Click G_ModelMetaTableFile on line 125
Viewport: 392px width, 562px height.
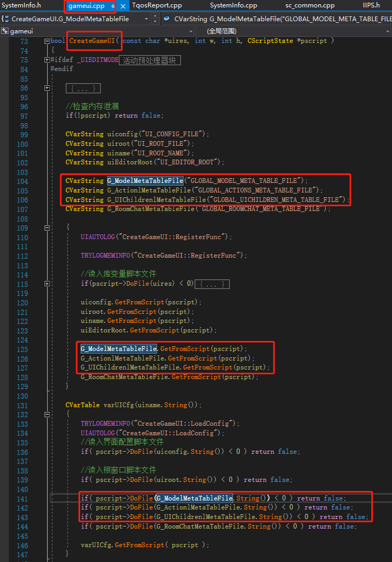coord(119,349)
